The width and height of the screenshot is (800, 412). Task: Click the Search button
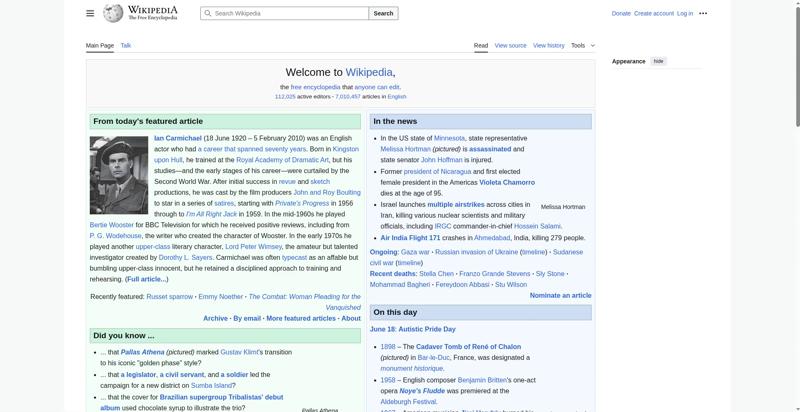coord(383,13)
